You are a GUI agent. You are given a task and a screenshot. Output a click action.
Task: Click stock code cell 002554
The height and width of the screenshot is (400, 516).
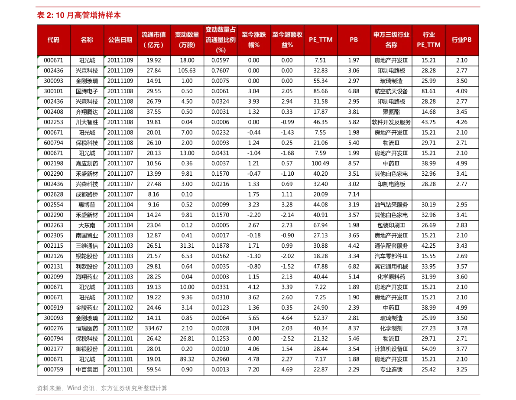pos(53,204)
